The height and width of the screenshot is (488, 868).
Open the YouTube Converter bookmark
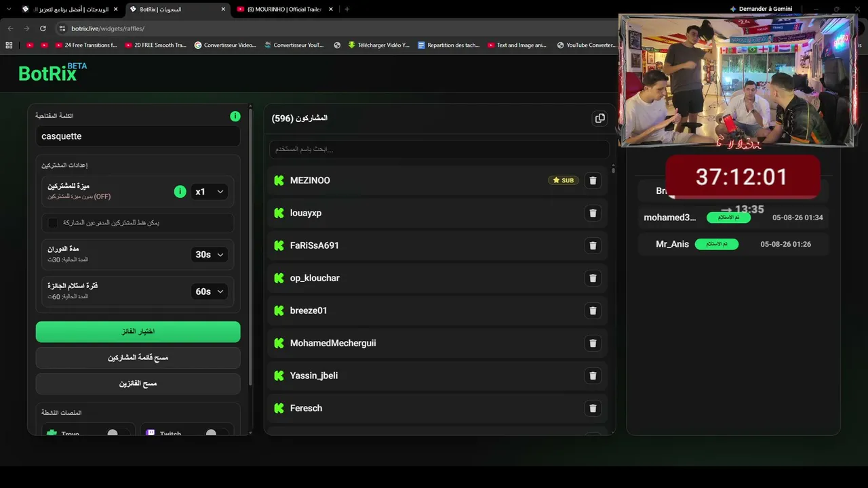(586, 45)
